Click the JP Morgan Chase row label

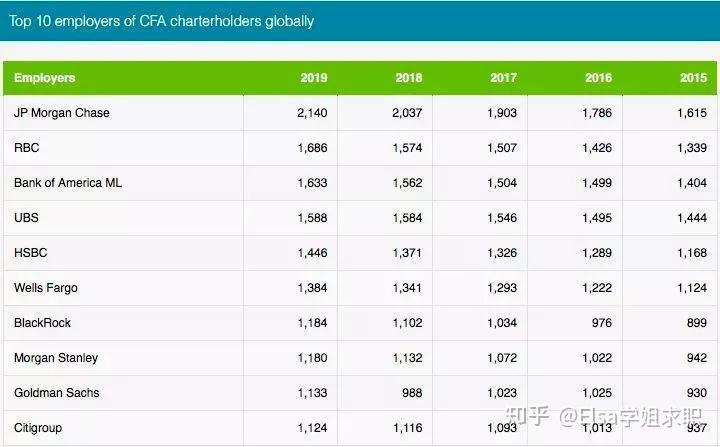click(x=62, y=113)
